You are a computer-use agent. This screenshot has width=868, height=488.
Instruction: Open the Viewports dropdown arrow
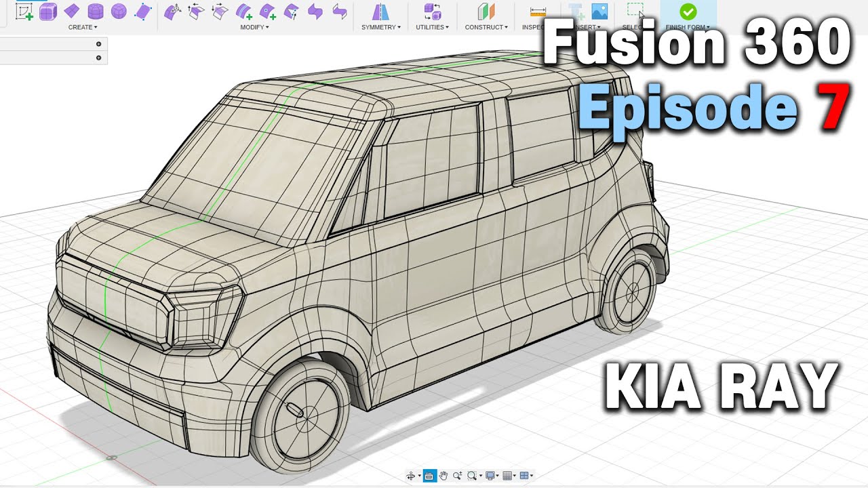[532, 476]
